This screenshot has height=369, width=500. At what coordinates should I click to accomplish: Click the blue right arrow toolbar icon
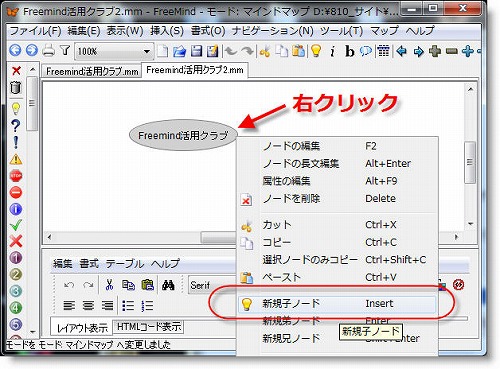click(x=418, y=51)
